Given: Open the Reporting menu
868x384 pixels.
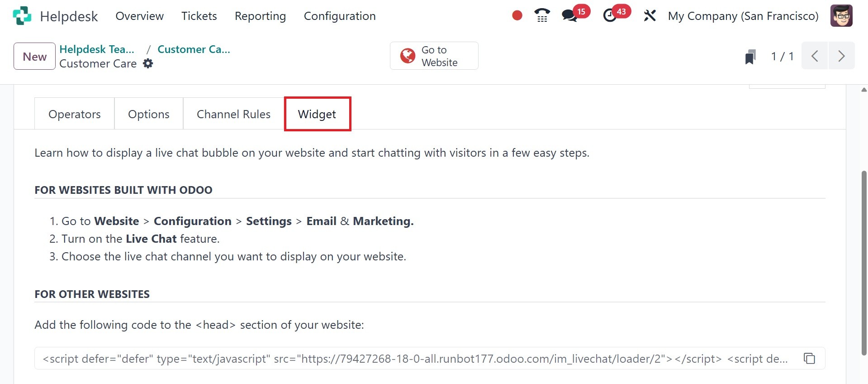Looking at the screenshot, I should click(260, 16).
